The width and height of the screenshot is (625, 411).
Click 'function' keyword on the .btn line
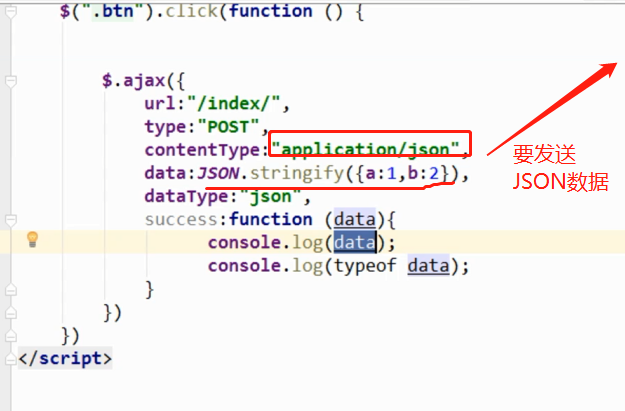(x=271, y=11)
